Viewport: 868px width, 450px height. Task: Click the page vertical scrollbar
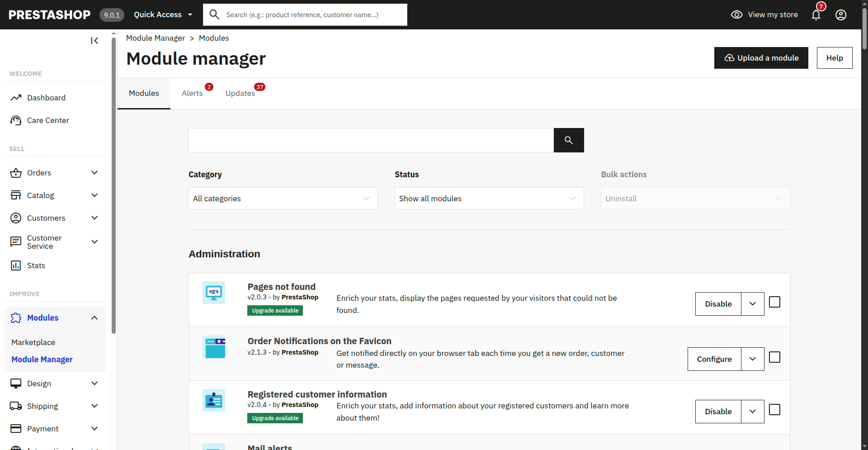pyautogui.click(x=864, y=29)
